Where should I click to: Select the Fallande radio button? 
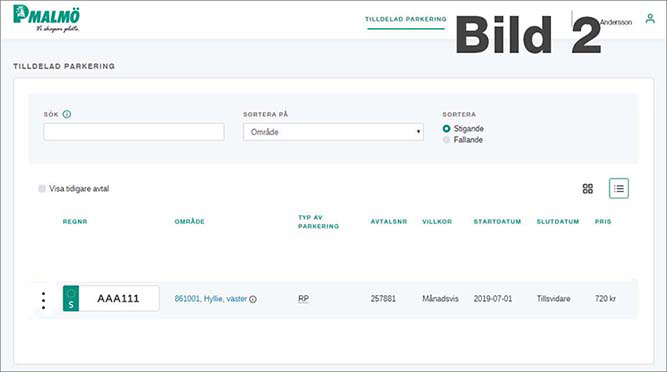pos(446,139)
